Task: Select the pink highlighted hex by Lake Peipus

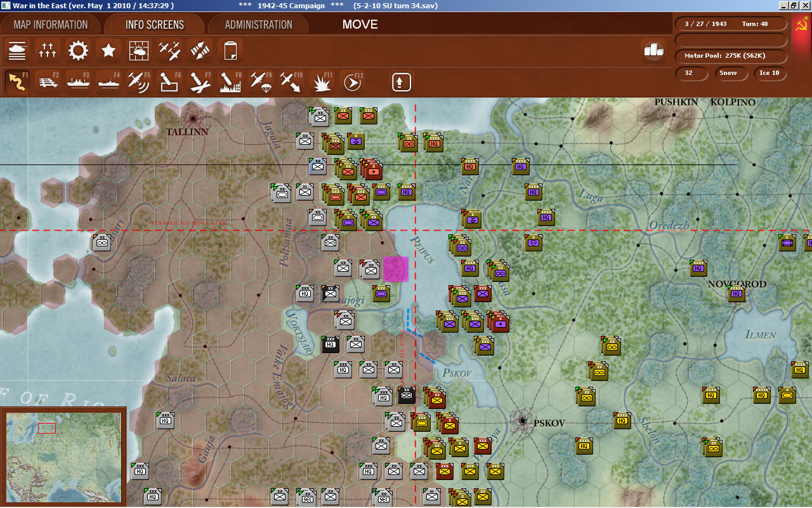Action: [395, 269]
